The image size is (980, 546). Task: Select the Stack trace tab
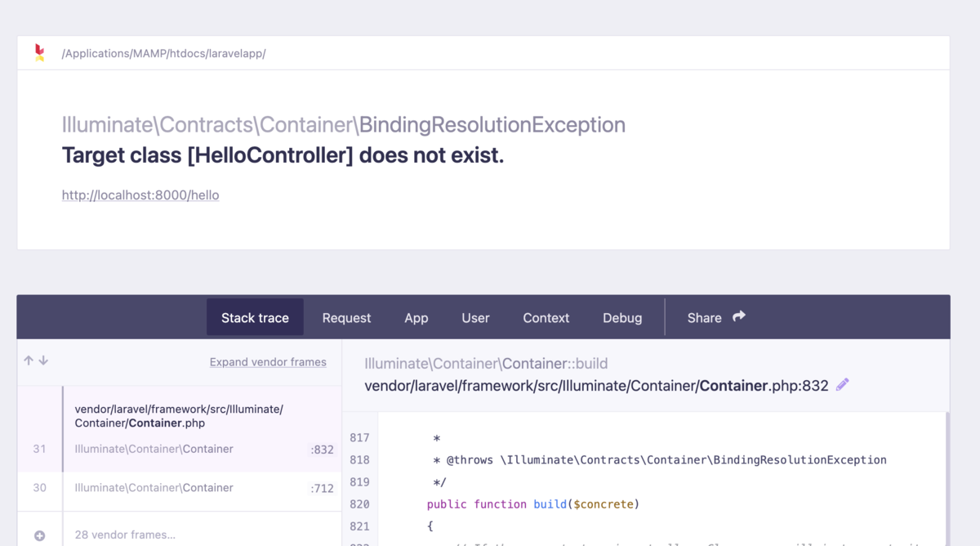point(255,318)
